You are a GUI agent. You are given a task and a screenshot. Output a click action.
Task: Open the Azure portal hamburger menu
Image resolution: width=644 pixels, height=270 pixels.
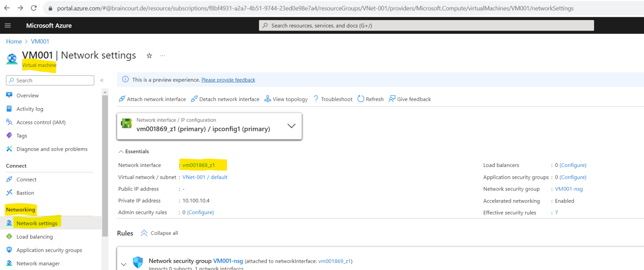click(x=8, y=26)
